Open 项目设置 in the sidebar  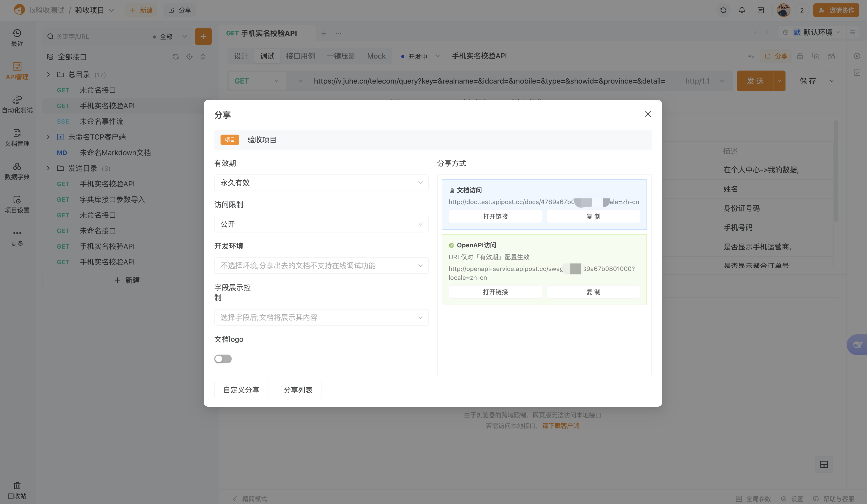[17, 204]
